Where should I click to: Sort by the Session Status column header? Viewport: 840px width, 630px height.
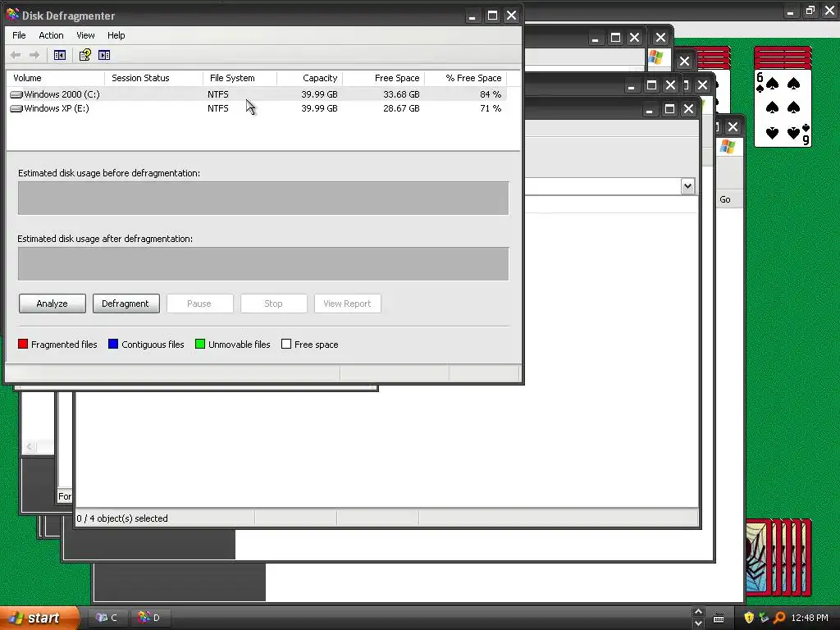pyautogui.click(x=153, y=78)
